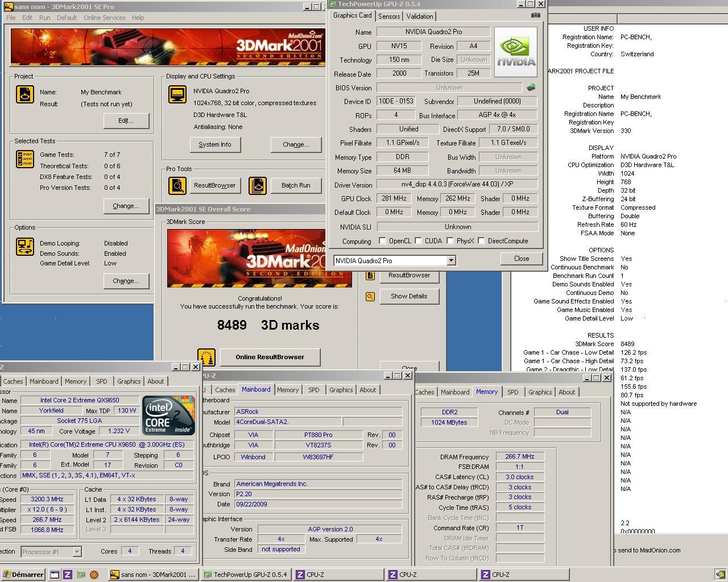Switch to the Sensors tab in GPU-Z

pyautogui.click(x=389, y=16)
